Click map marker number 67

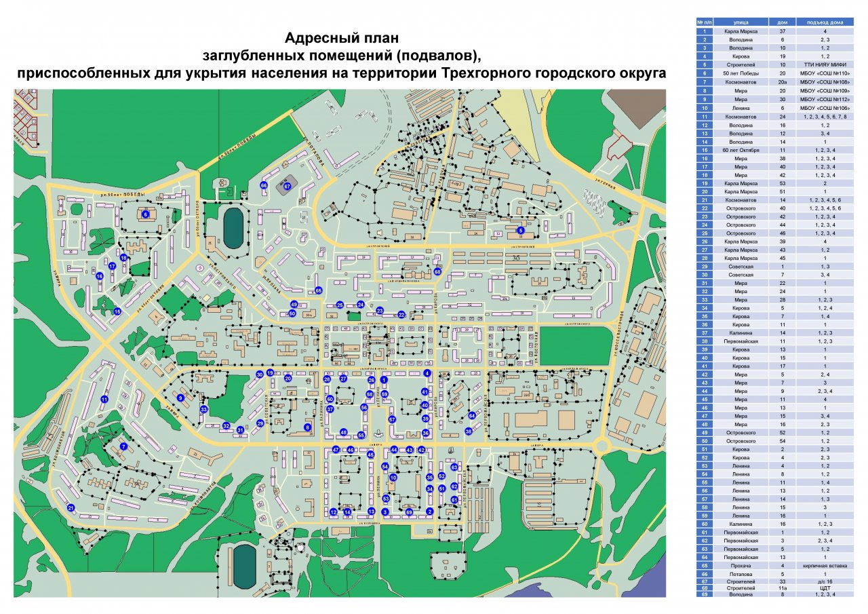pyautogui.click(x=288, y=186)
